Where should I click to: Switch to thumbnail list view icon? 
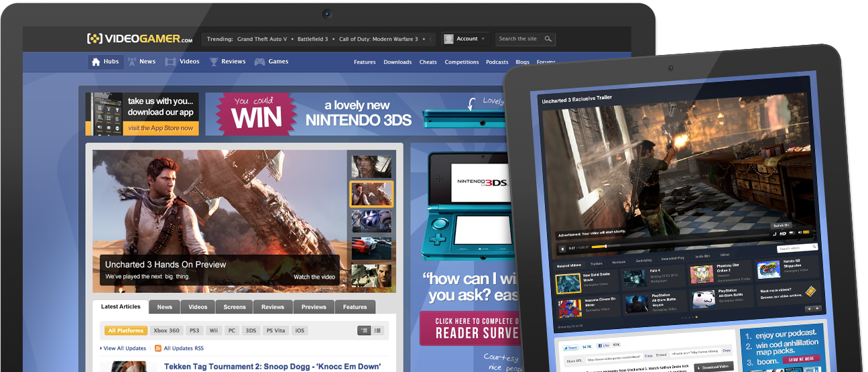pyautogui.click(x=364, y=330)
